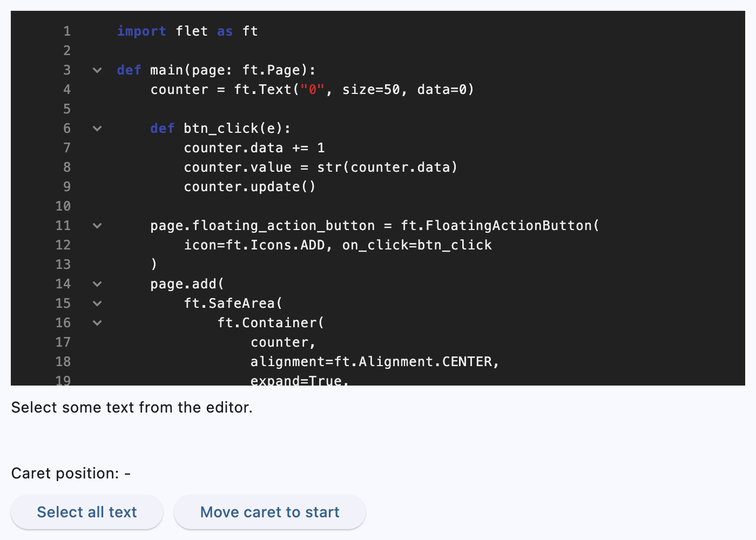The height and width of the screenshot is (540, 756).
Task: Click line number 4 in the gutter
Action: click(67, 90)
